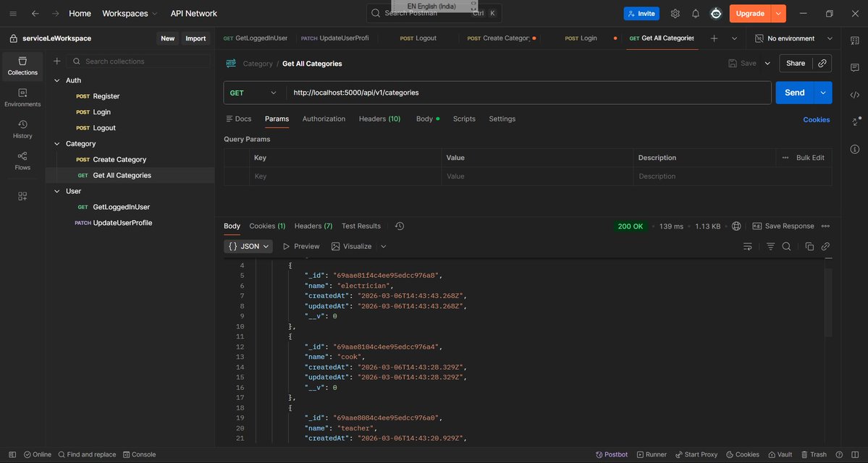Click the request URL field
This screenshot has width=868, height=463.
(x=528, y=93)
